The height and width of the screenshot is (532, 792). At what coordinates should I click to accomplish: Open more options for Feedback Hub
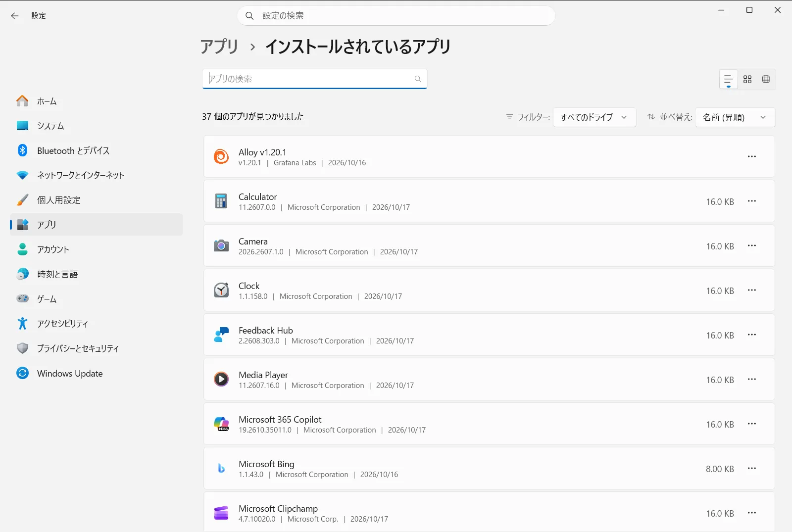[x=752, y=335]
